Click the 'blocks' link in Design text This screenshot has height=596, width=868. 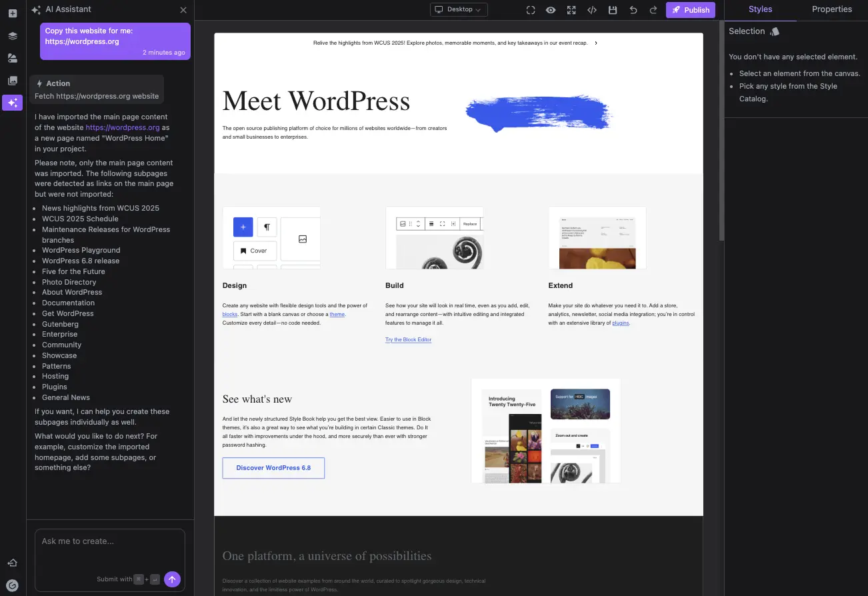[x=230, y=314]
